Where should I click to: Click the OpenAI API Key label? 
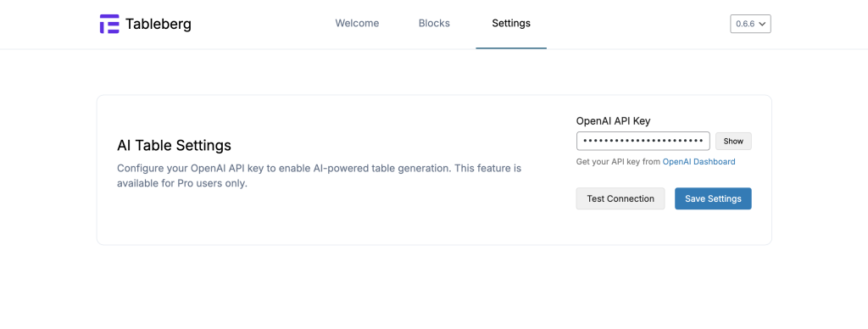tap(613, 120)
